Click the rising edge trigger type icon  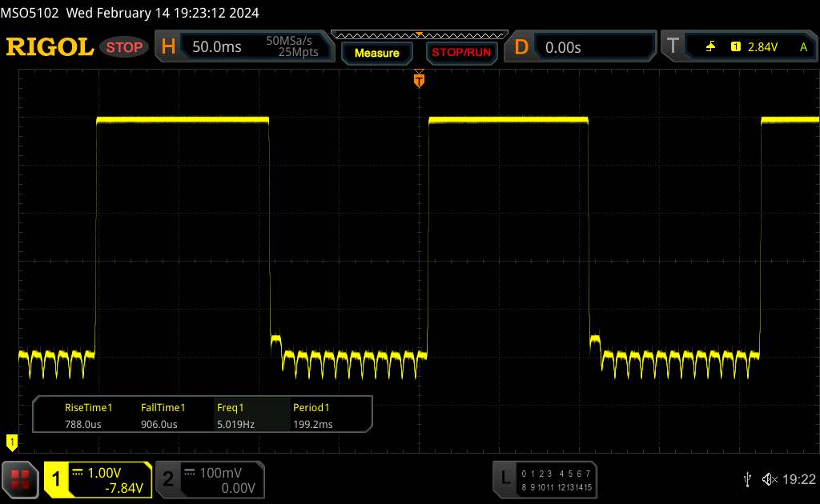tap(710, 47)
